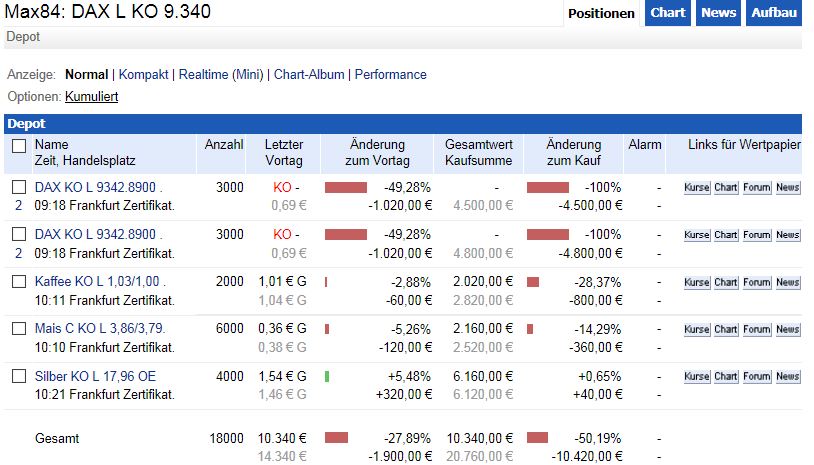Click the Mais C KO L position name
This screenshot has height=465, width=814.
(x=99, y=329)
